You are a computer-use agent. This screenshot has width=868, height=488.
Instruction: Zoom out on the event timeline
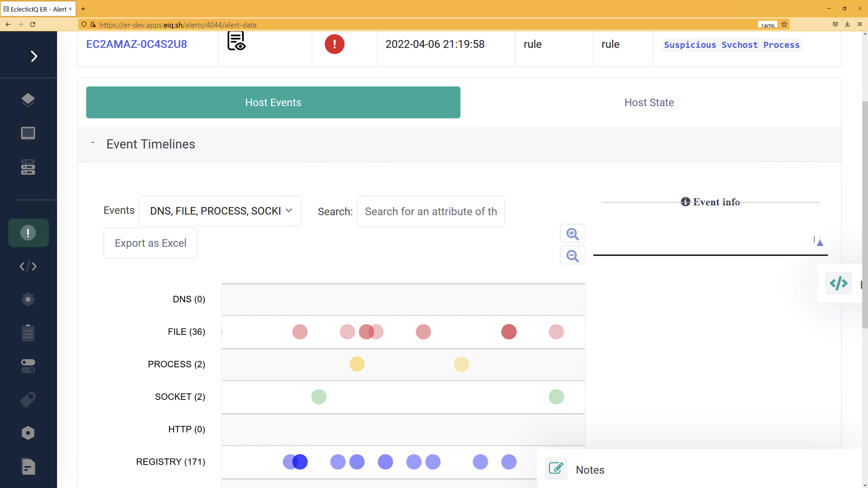pos(573,256)
